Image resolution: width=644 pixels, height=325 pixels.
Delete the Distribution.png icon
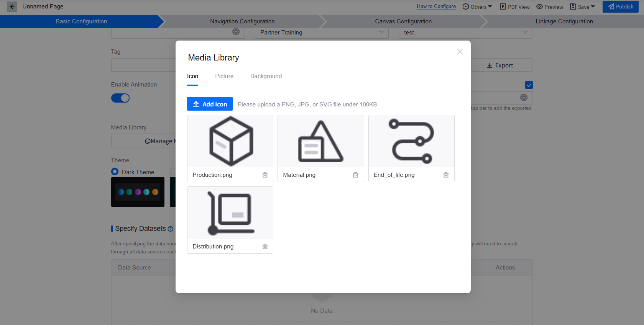pos(265,247)
